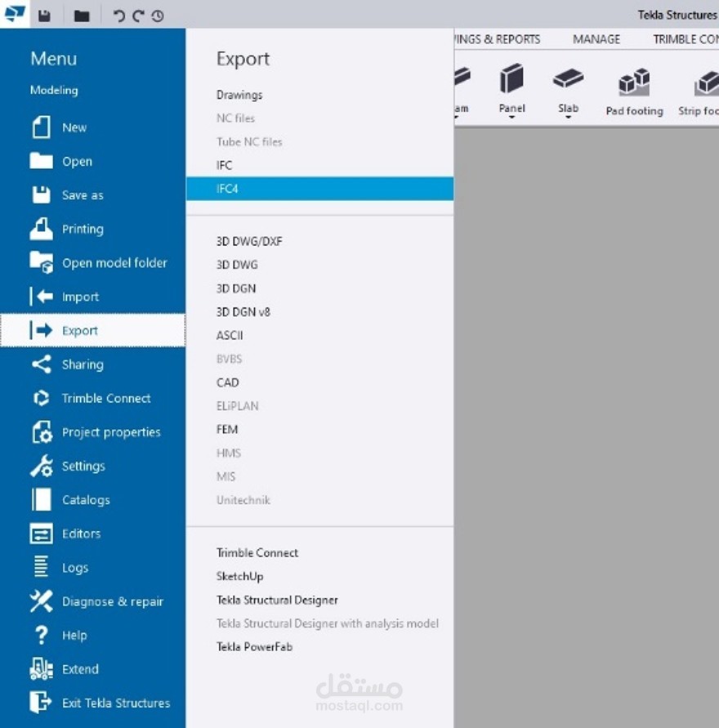
Task: Click the Logs list icon
Action: click(x=41, y=567)
